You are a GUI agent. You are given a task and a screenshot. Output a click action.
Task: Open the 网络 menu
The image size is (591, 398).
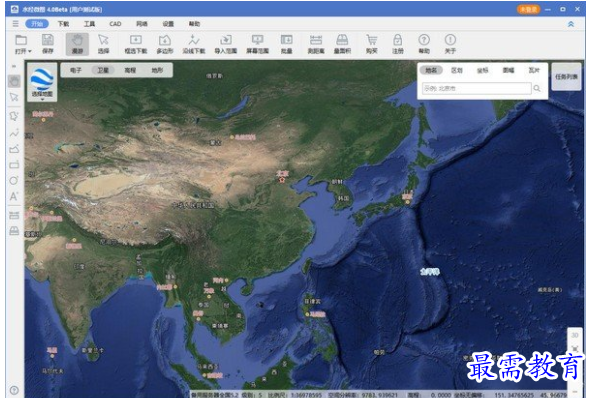[x=142, y=24]
